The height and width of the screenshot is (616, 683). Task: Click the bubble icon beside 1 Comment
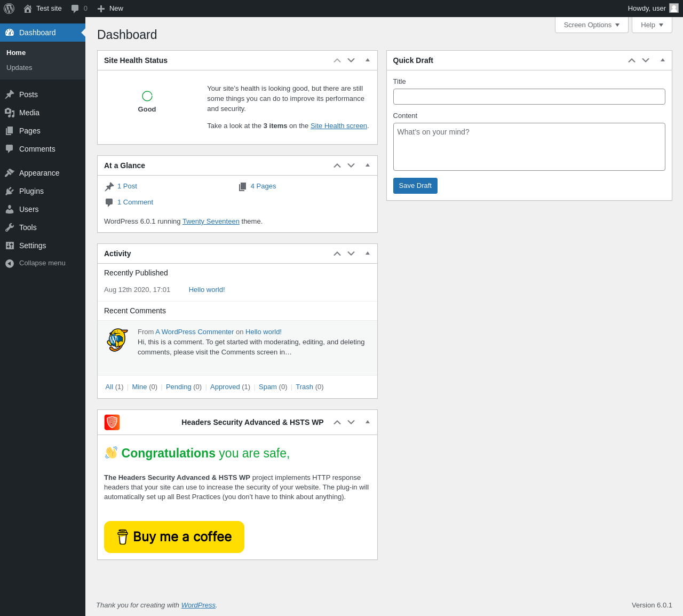point(109,202)
